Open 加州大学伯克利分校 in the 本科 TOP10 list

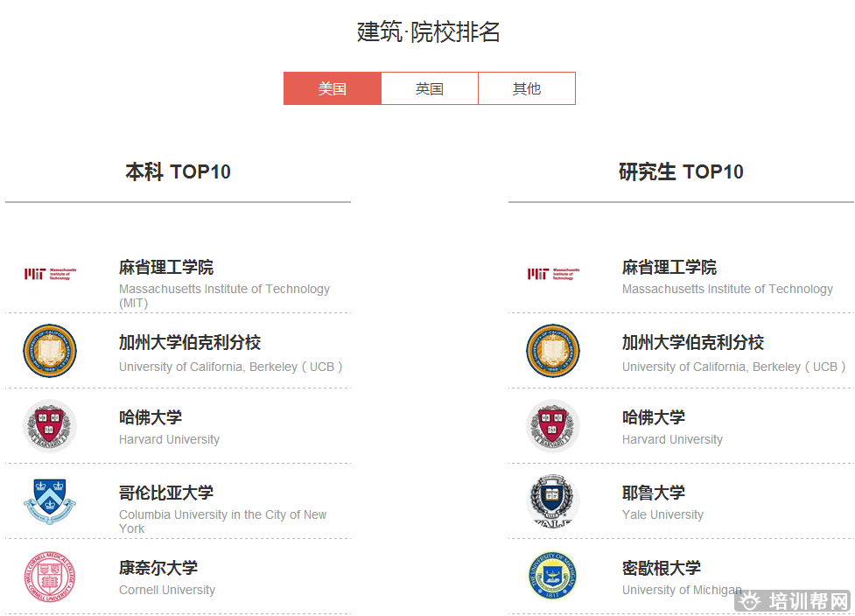tap(190, 342)
